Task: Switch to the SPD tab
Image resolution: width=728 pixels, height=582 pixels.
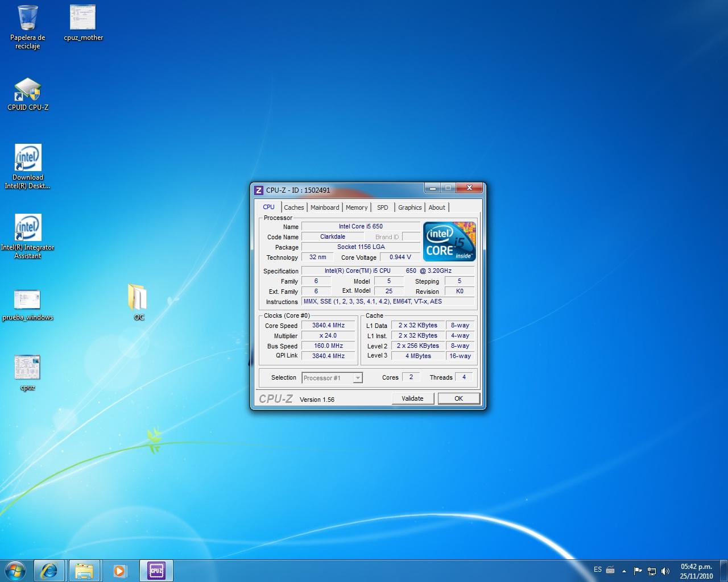Action: point(383,207)
